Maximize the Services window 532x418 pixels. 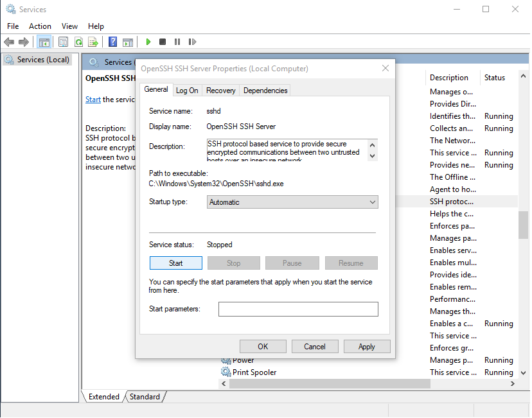(486, 9)
